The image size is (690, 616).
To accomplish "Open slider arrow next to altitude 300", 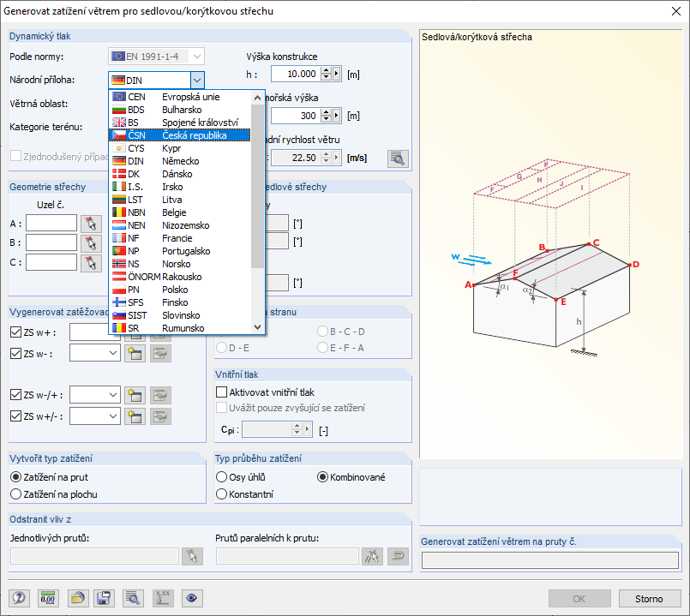I will tap(337, 116).
